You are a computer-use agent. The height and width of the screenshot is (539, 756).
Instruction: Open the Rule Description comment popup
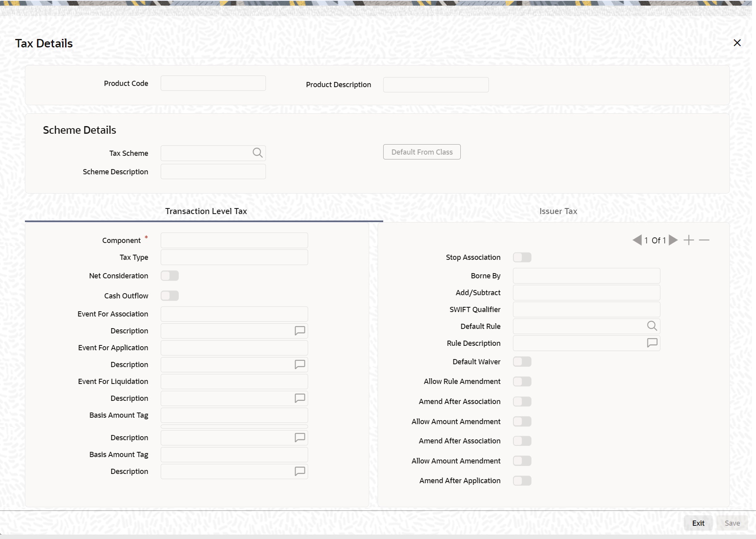(652, 343)
